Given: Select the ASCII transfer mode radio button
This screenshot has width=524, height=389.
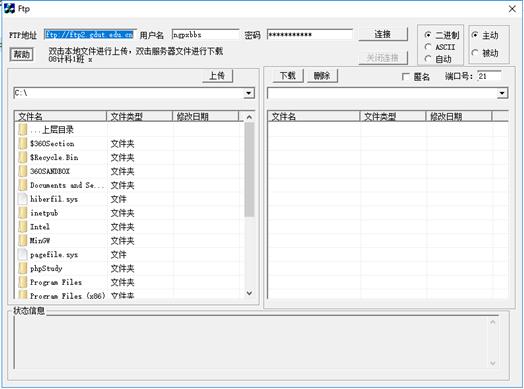Looking at the screenshot, I should pos(428,47).
